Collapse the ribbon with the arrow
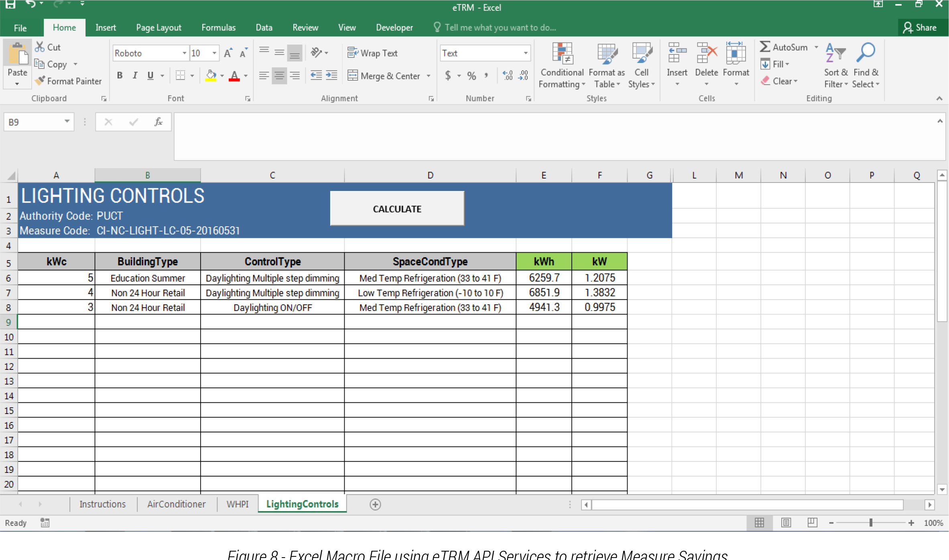This screenshot has width=949, height=560. click(939, 98)
